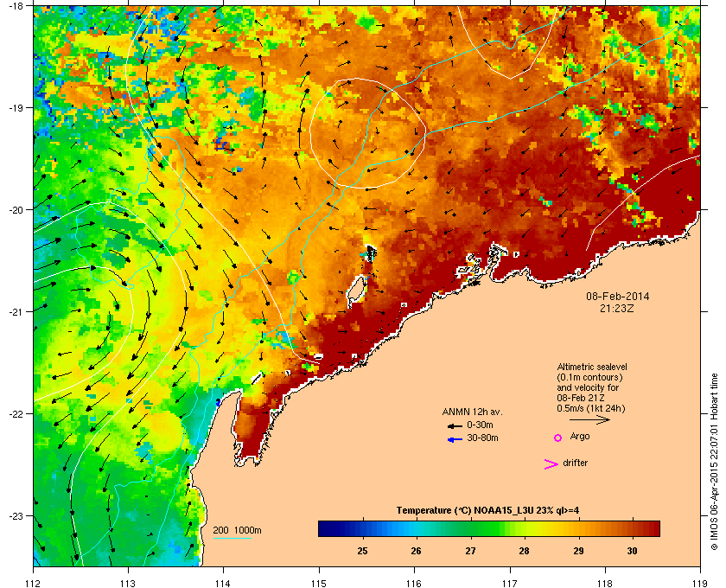This screenshot has height=588, width=726.
Task: Click the blue 30-80m legend arrow
Action: [x=455, y=439]
